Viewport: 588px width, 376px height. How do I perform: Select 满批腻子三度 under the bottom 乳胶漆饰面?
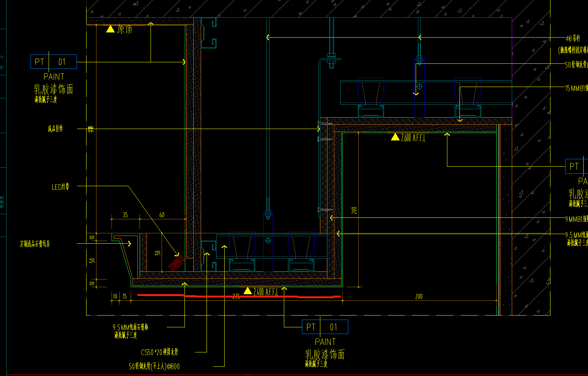point(316,364)
